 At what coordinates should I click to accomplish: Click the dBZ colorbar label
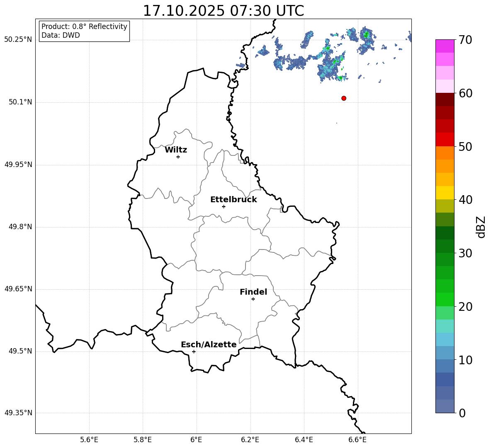point(481,227)
